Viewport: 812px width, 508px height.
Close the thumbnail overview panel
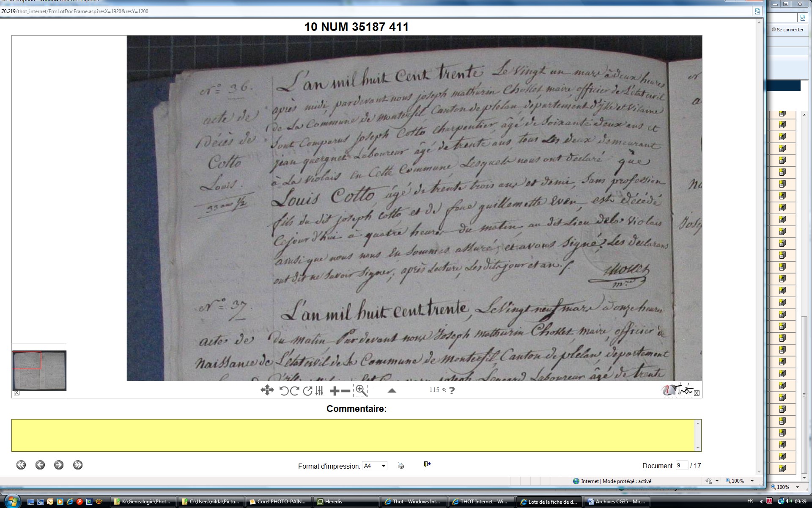(16, 393)
